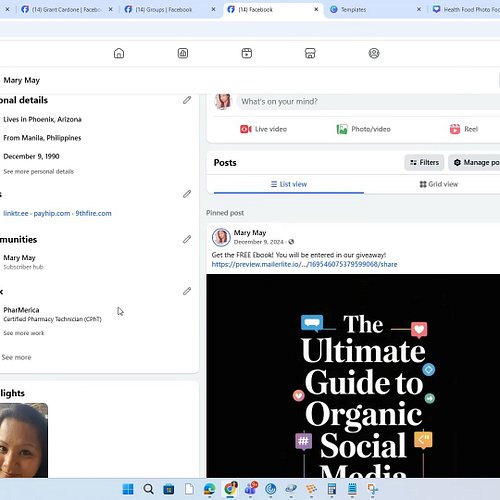Open the composer profile picture thumbnail
500x500 pixels.
(x=223, y=101)
